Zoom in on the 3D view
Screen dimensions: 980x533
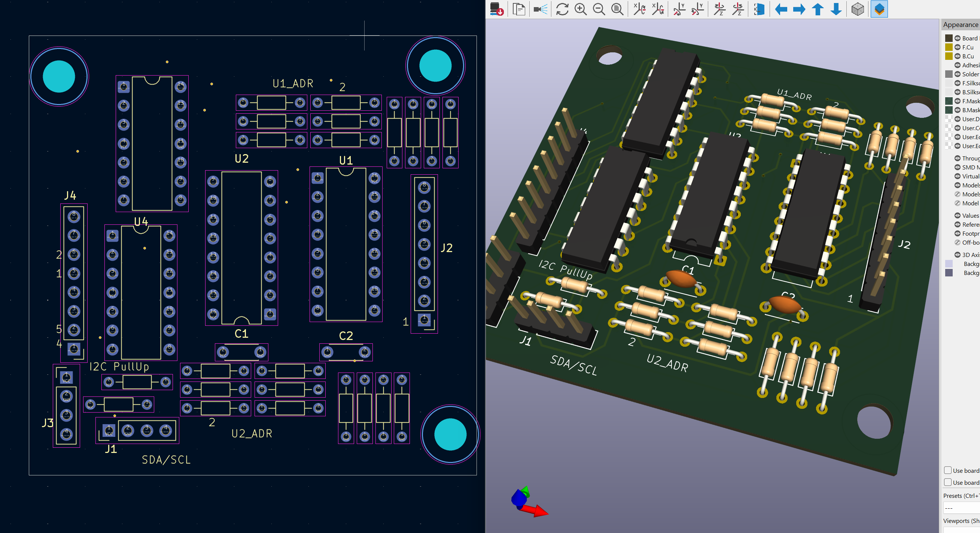click(x=581, y=9)
